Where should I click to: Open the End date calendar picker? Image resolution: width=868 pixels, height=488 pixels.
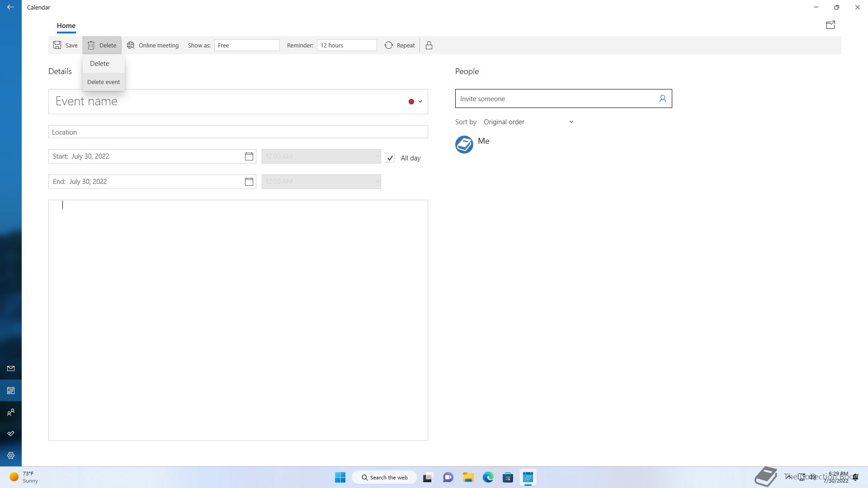[249, 182]
